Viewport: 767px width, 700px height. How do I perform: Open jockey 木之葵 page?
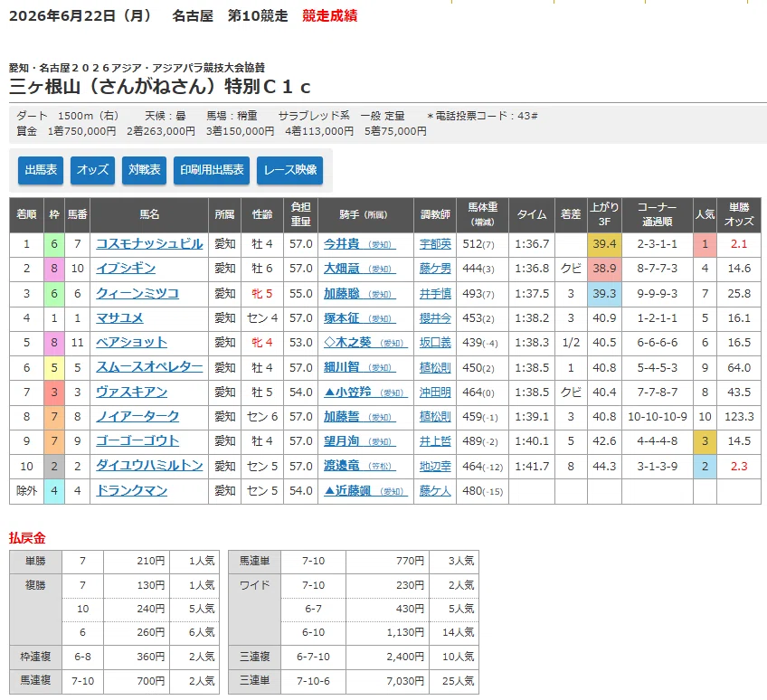[365, 343]
